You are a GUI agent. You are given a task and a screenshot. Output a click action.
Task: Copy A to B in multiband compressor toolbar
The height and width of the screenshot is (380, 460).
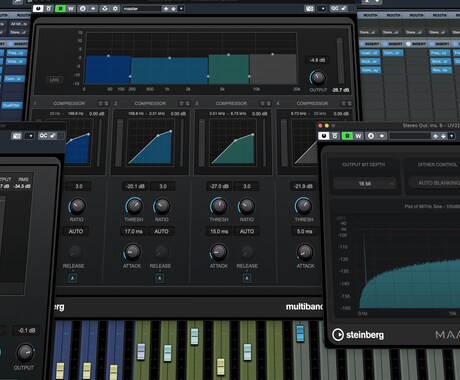(93, 8)
